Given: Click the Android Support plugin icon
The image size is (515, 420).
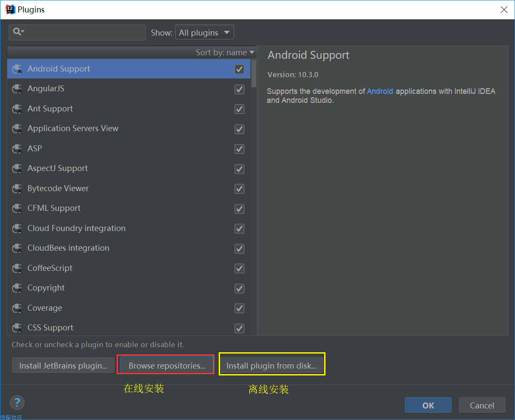Looking at the screenshot, I should coord(17,69).
